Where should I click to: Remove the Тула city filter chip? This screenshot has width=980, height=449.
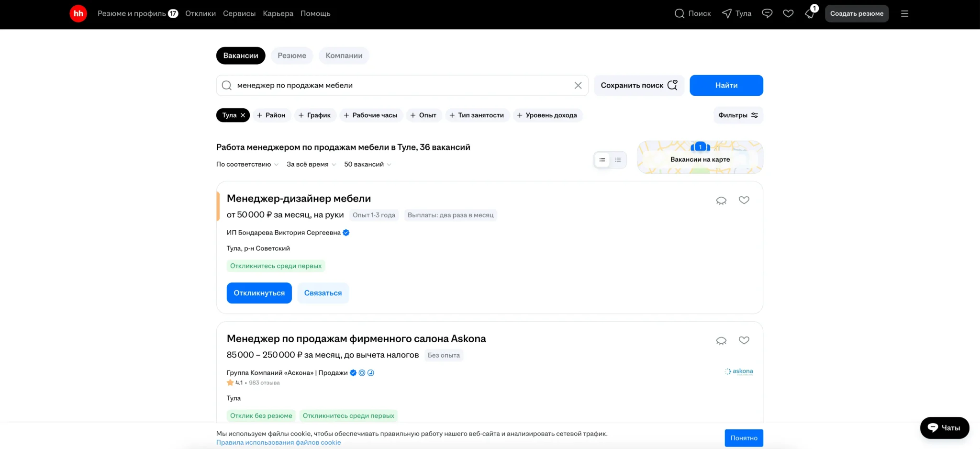click(x=243, y=115)
